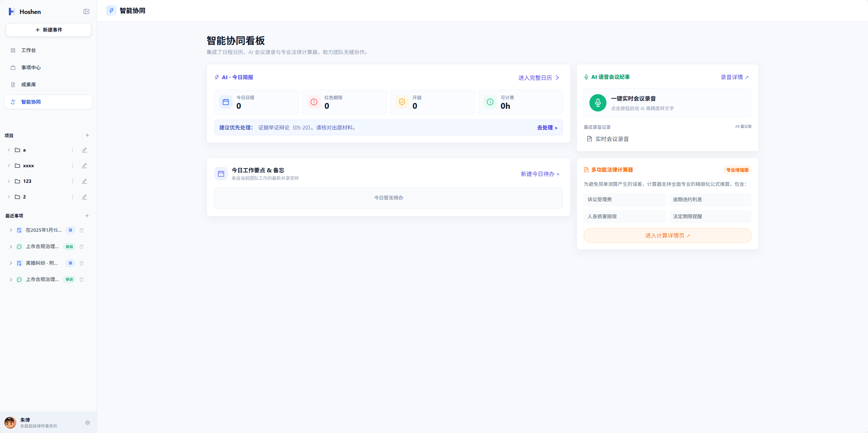Collapse the sidebar panel icon

86,12
